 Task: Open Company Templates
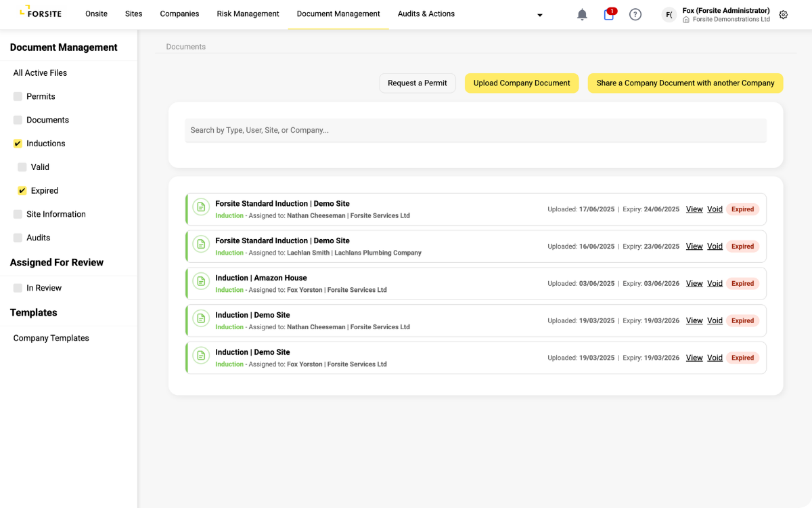51,338
